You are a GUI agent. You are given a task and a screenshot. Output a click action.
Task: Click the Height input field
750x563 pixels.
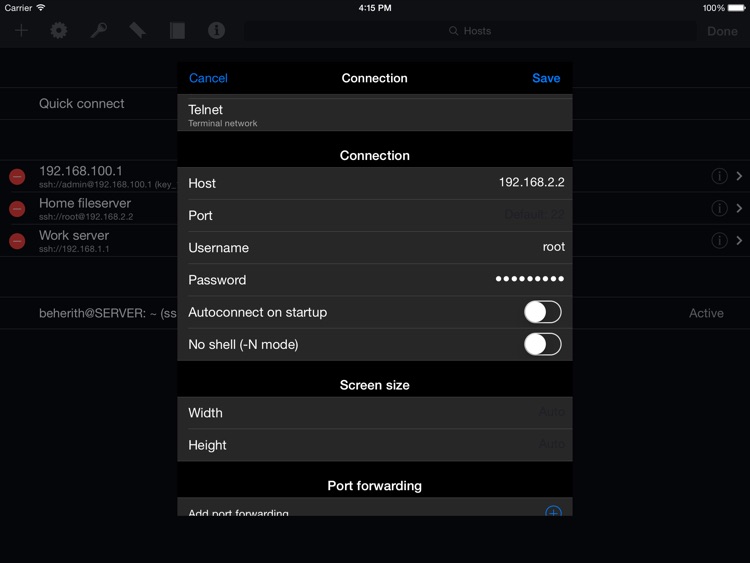click(x=375, y=445)
